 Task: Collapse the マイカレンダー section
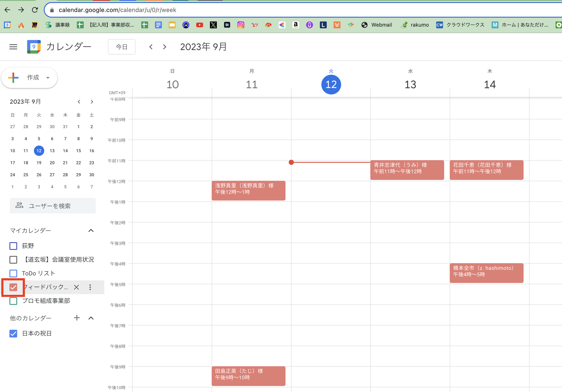tap(91, 230)
